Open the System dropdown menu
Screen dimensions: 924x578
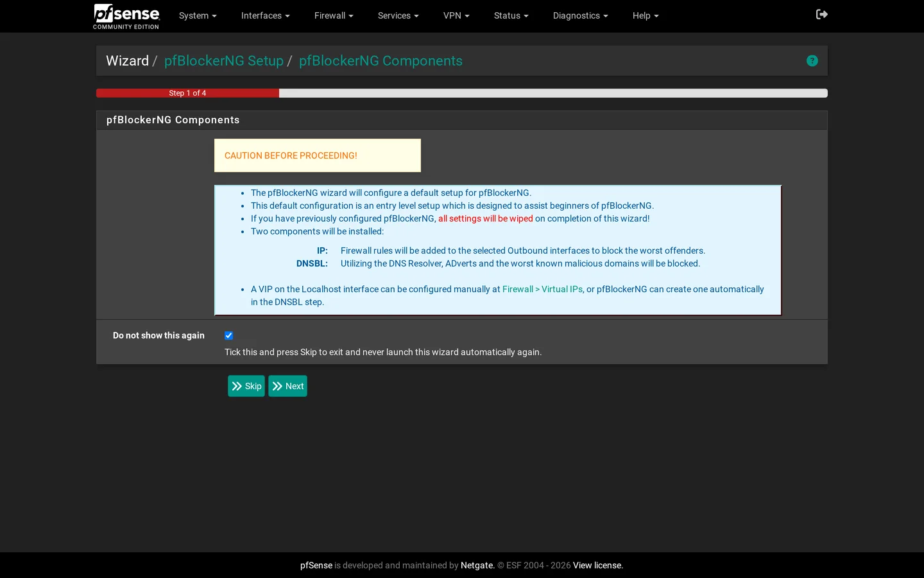point(198,15)
